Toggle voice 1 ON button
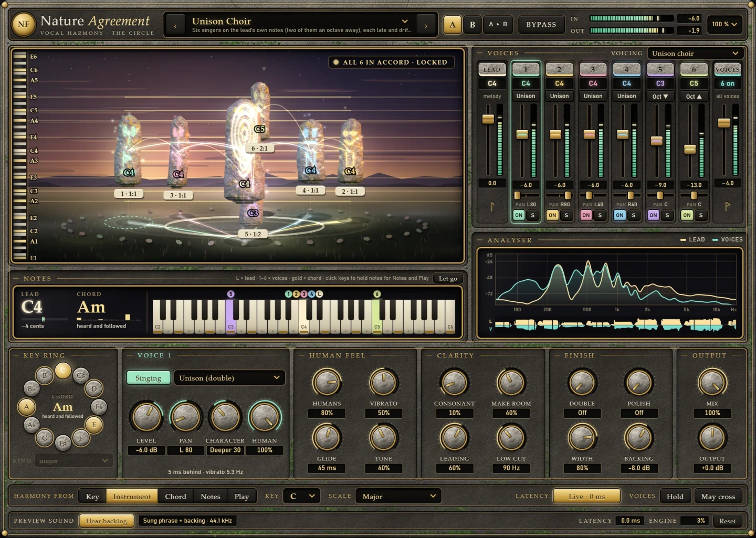The height and width of the screenshot is (538, 756). (x=519, y=215)
